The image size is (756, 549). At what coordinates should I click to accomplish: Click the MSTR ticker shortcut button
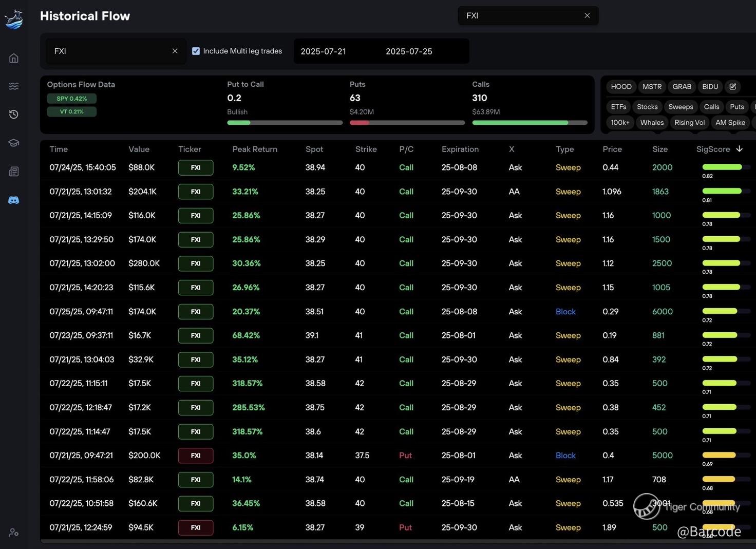coord(652,87)
